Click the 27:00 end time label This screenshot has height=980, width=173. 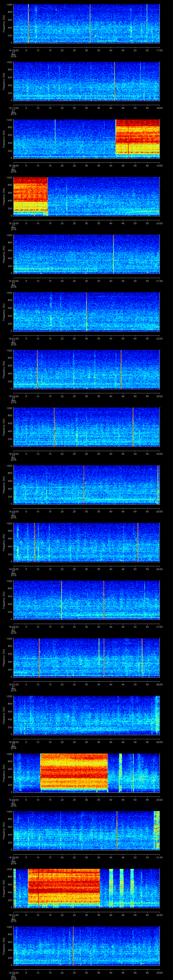point(160,627)
